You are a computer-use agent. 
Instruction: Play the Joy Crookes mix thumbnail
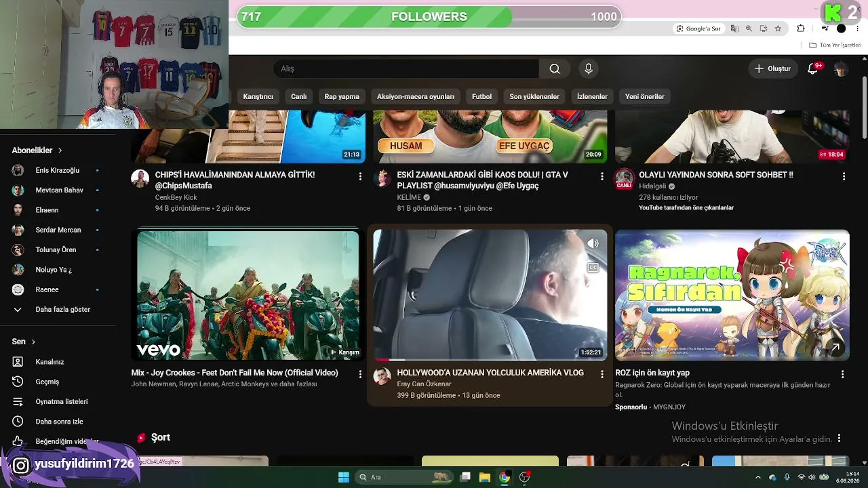click(x=248, y=295)
